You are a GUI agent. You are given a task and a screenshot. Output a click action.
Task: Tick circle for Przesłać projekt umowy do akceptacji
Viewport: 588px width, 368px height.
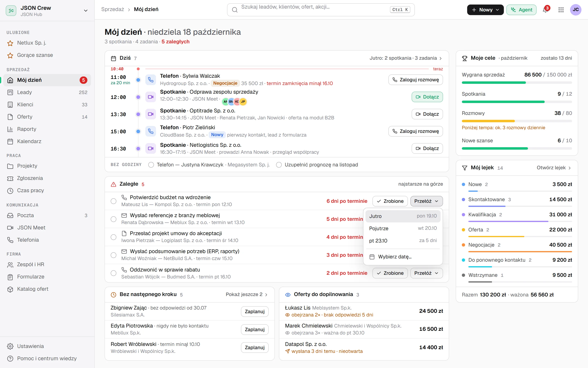pyautogui.click(x=114, y=237)
